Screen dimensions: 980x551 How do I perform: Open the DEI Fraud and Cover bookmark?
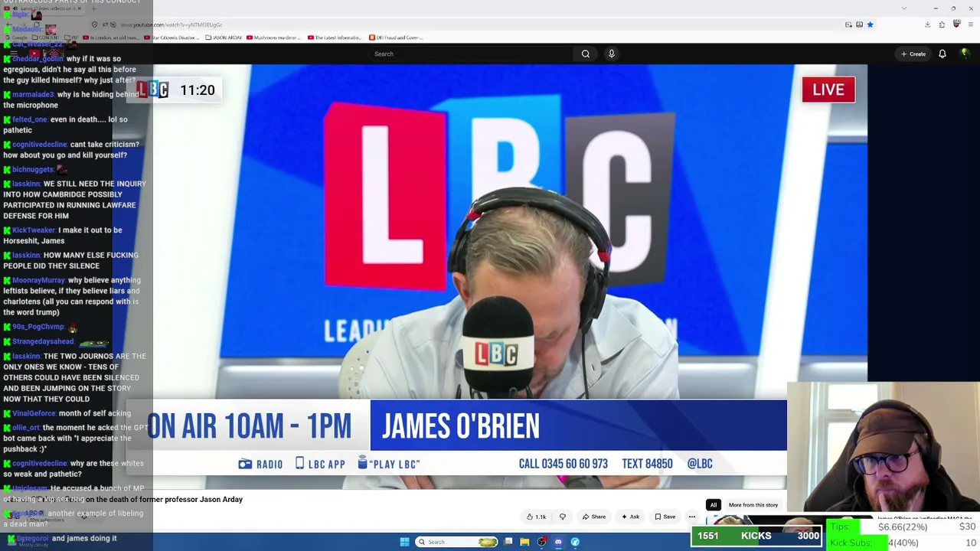click(x=395, y=37)
